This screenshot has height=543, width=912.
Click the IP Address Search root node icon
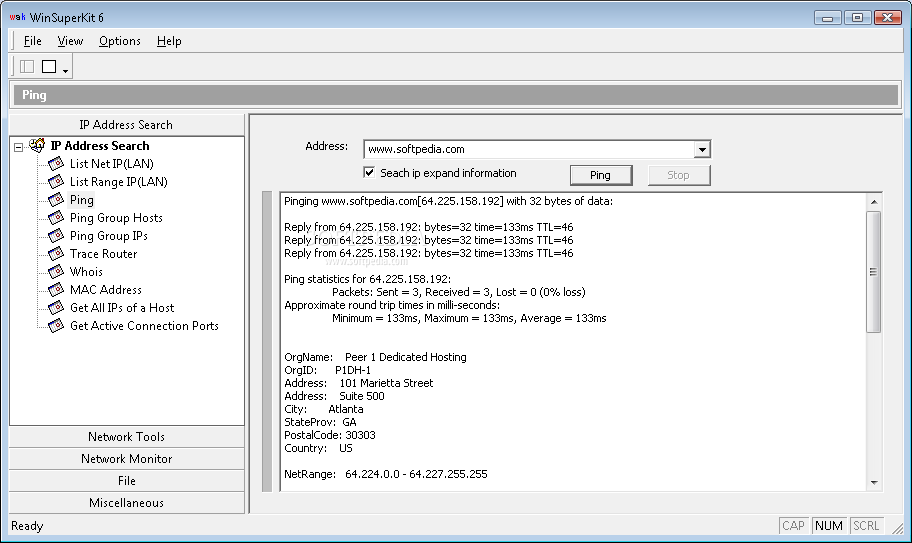point(37,145)
